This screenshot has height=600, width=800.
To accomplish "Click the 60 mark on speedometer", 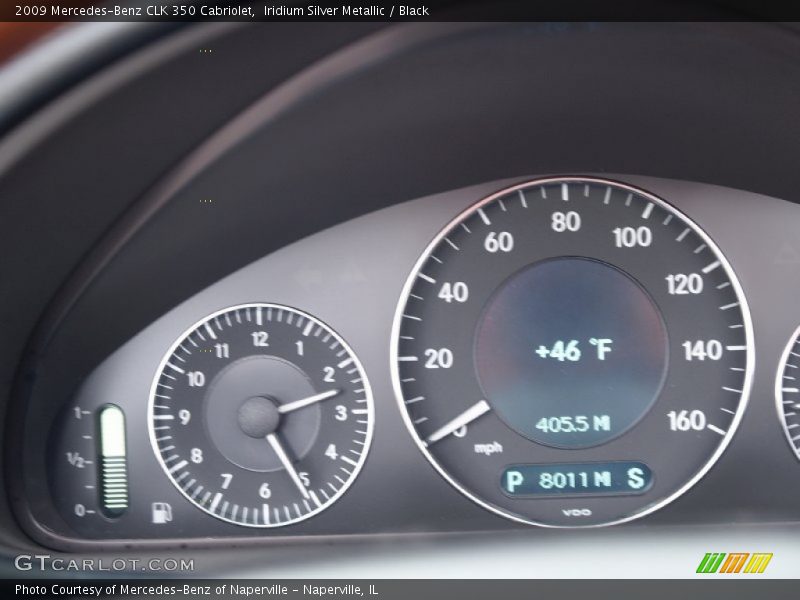I will (x=498, y=242).
